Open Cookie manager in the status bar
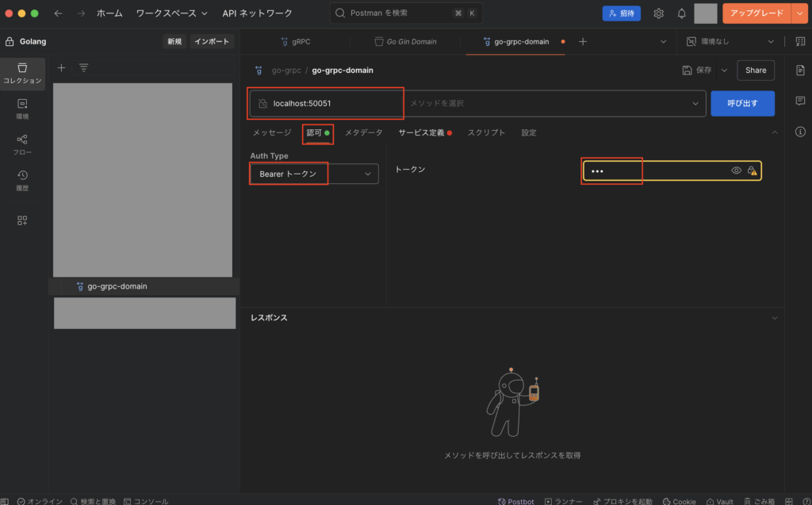Image resolution: width=812 pixels, height=505 pixels. click(x=680, y=501)
